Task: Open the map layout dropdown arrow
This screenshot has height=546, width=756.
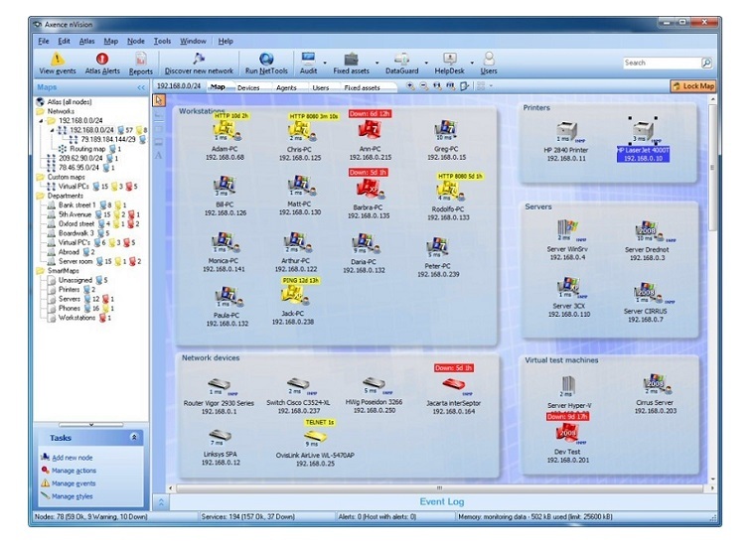Action: coord(491,86)
